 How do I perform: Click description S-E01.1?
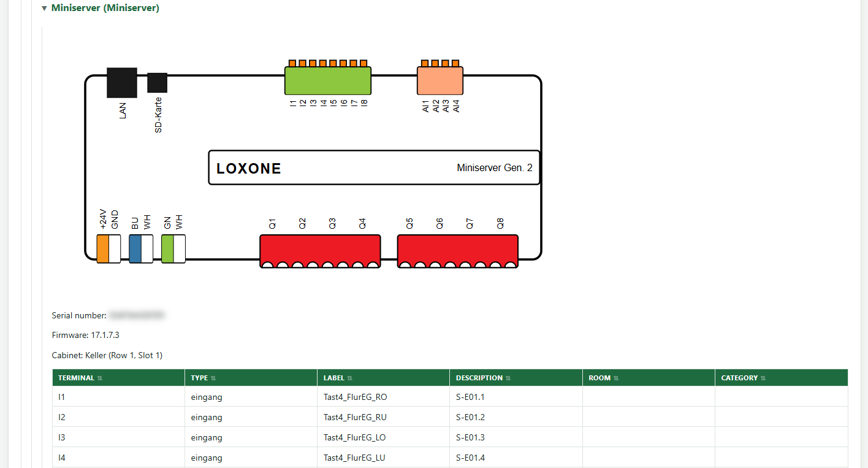[470, 397]
